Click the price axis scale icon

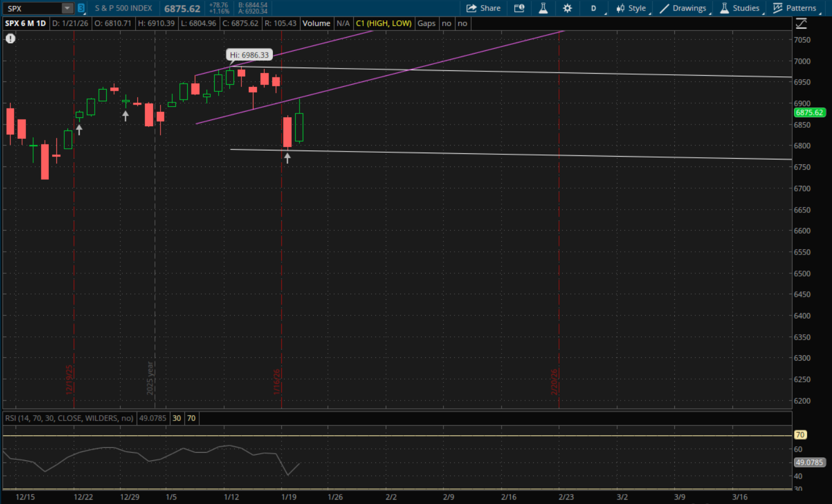click(x=801, y=24)
